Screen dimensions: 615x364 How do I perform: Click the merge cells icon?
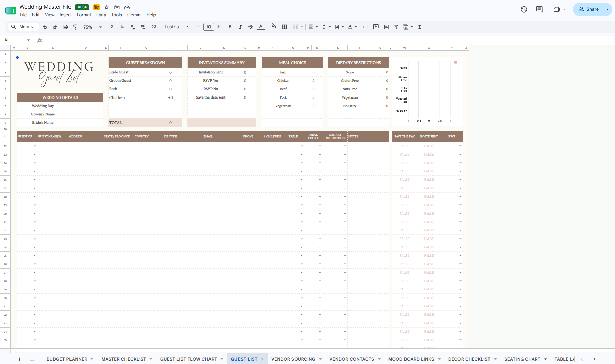click(295, 27)
